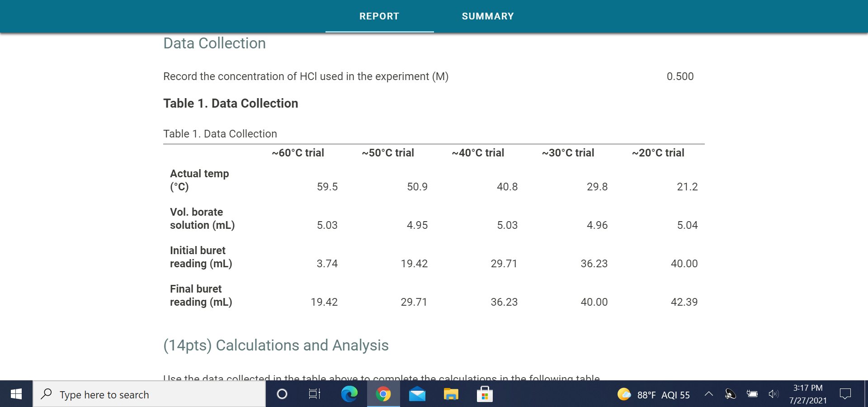Open the Start menu
The width and height of the screenshot is (868, 407).
click(15, 394)
